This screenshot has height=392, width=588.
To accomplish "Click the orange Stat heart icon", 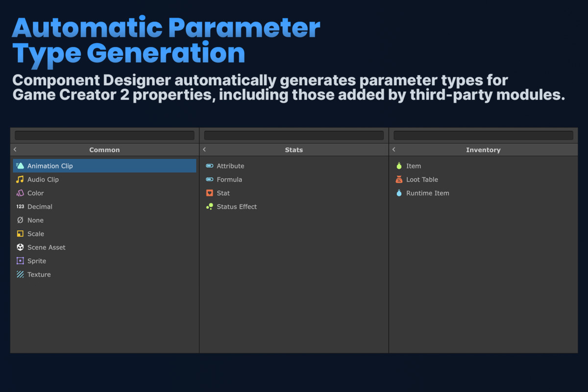I will 210,193.
